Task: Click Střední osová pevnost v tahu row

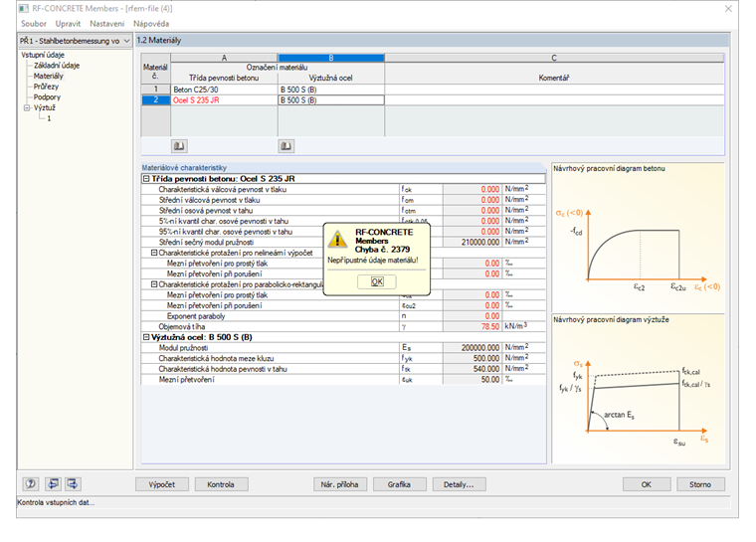Action: pyautogui.click(x=343, y=211)
